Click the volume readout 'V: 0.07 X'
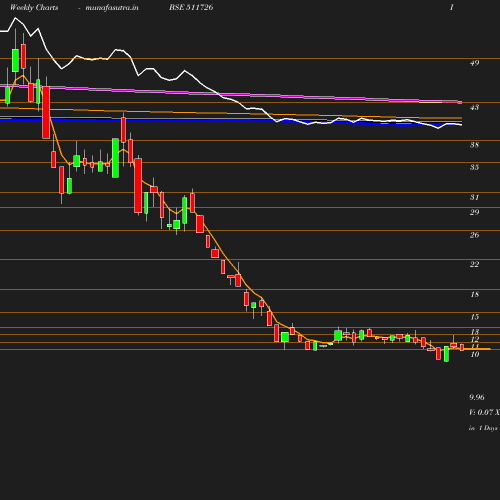Image resolution: width=500 pixels, height=500 pixels. coord(484,412)
